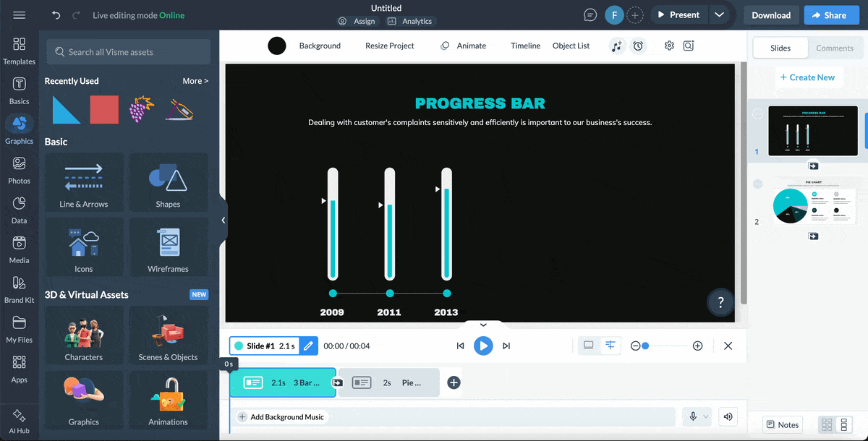Open project settings via the gear icon
Screen dimensions: 868x441
click(668, 46)
